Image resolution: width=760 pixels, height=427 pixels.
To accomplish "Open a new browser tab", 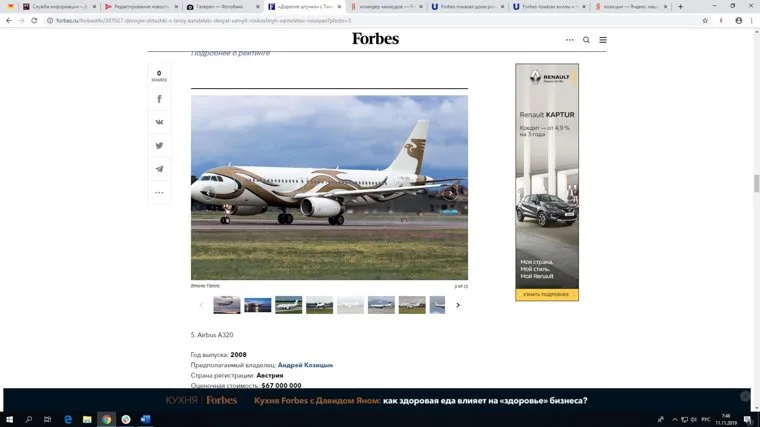I will pos(681,7).
